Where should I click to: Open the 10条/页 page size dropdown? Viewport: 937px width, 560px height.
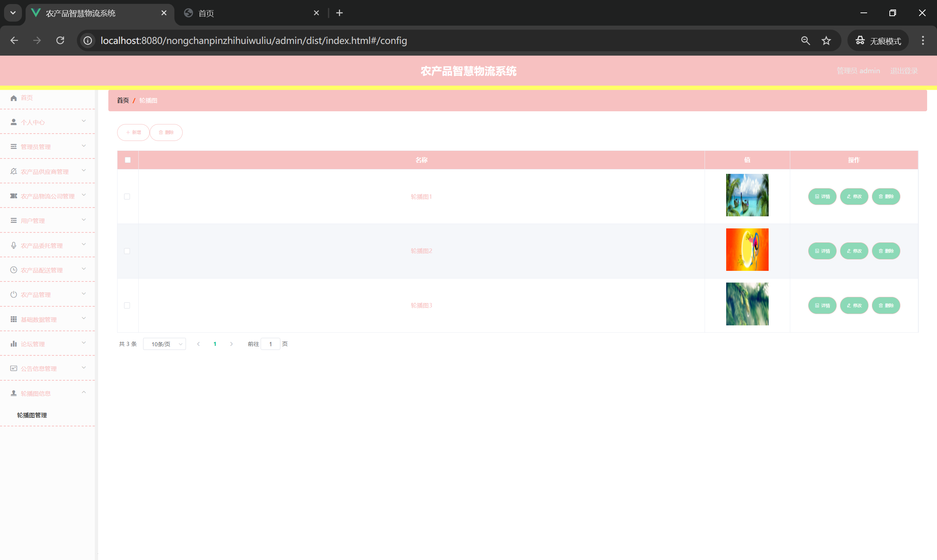click(165, 344)
